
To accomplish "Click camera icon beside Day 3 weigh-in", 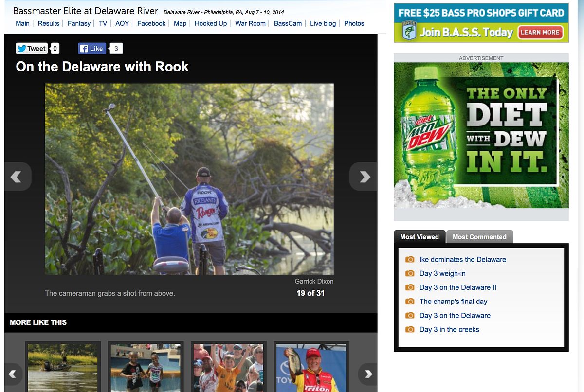I will click(x=410, y=274).
